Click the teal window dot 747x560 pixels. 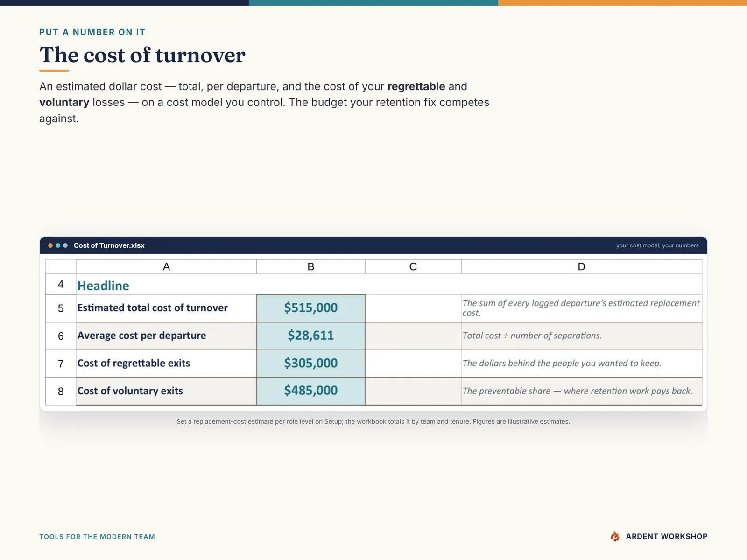point(58,245)
